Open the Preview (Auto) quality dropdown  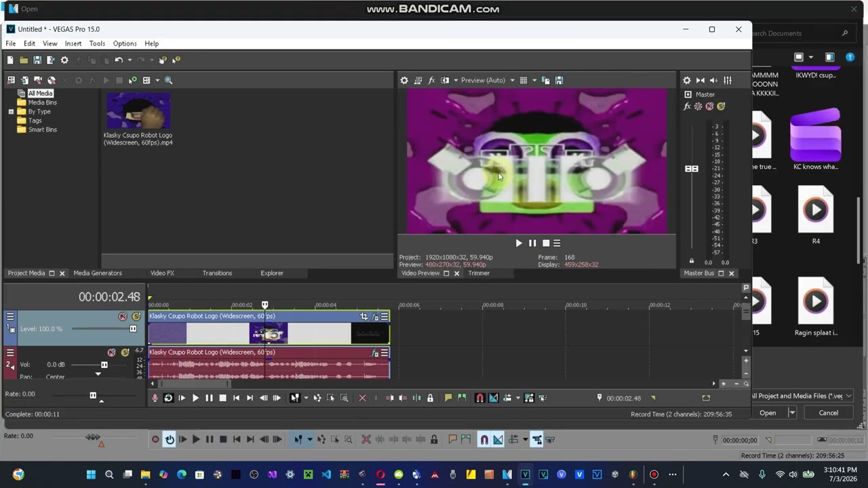click(487, 81)
